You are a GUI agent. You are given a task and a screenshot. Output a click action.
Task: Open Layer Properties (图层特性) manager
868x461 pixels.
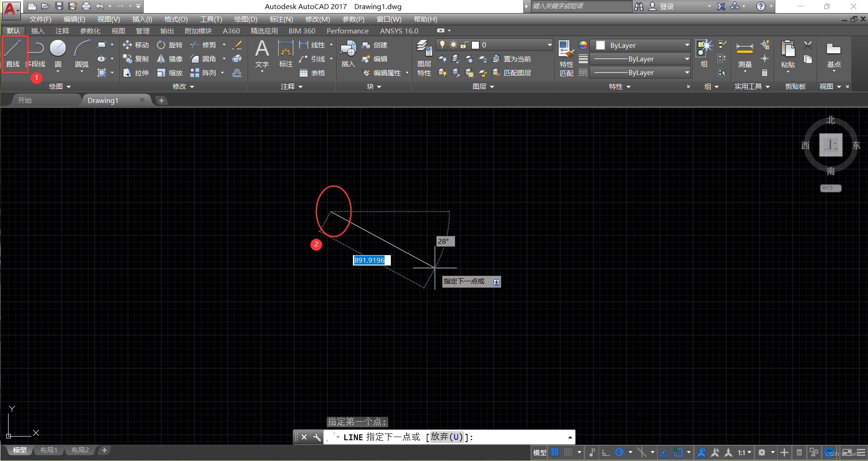pyautogui.click(x=424, y=58)
